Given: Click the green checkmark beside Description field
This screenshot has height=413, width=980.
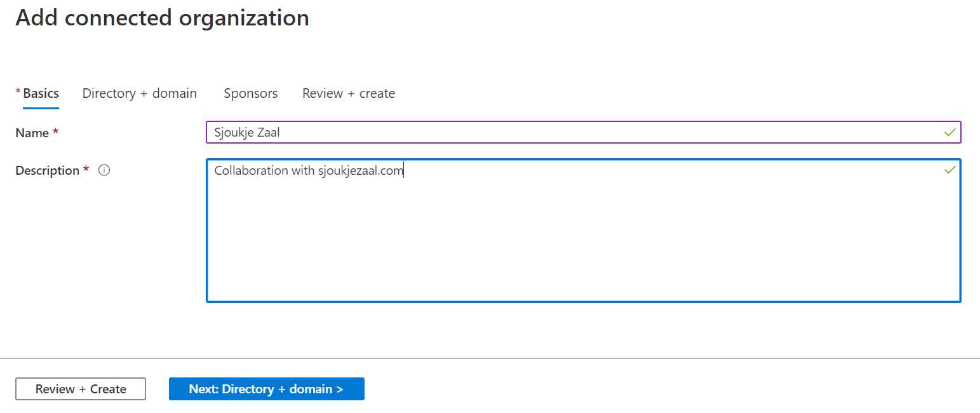Looking at the screenshot, I should coord(950,170).
